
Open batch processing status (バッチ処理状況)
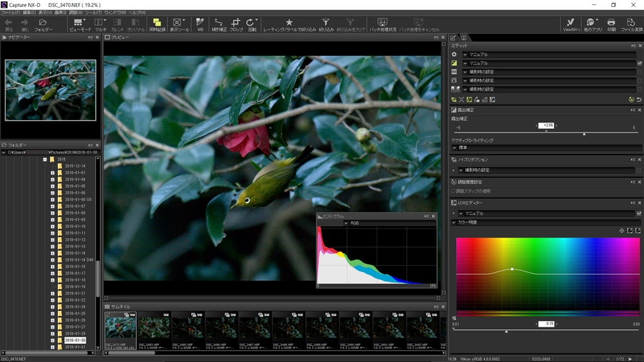click(x=383, y=25)
